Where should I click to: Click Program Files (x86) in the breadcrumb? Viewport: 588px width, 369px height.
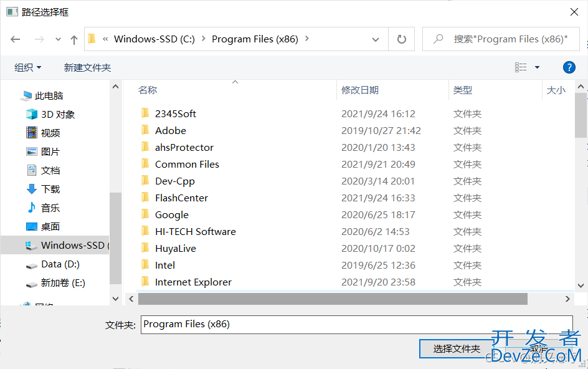tap(255, 39)
